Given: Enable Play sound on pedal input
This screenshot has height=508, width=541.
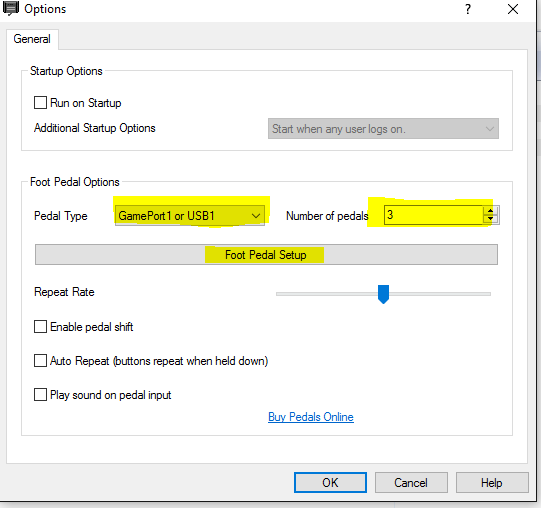Looking at the screenshot, I should [40, 394].
